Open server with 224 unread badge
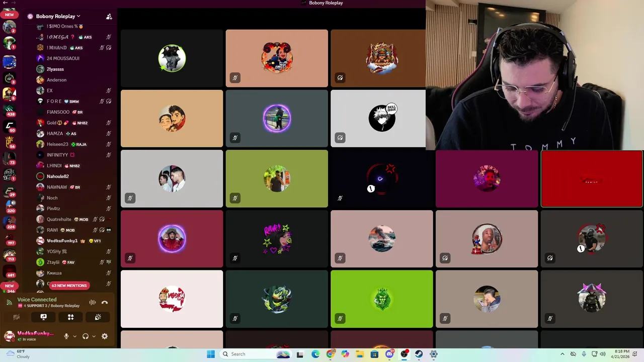644x362 pixels. 9,223
